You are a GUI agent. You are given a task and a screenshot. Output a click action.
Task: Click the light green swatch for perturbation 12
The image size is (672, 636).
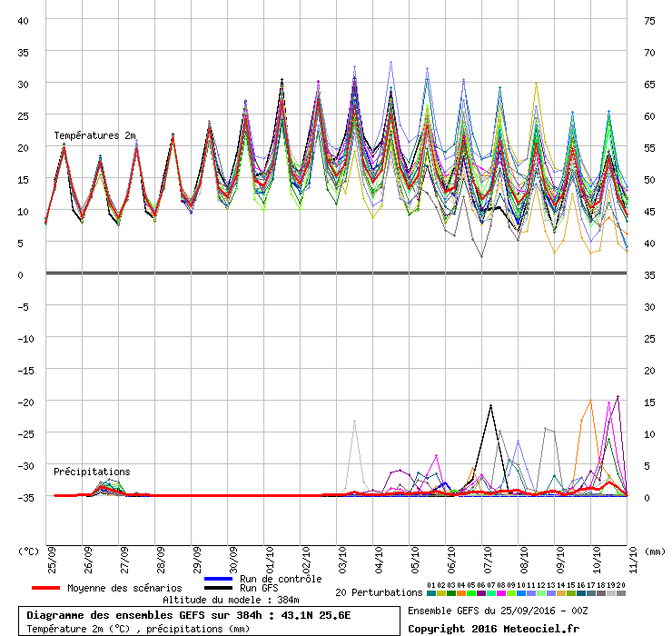[x=541, y=593]
